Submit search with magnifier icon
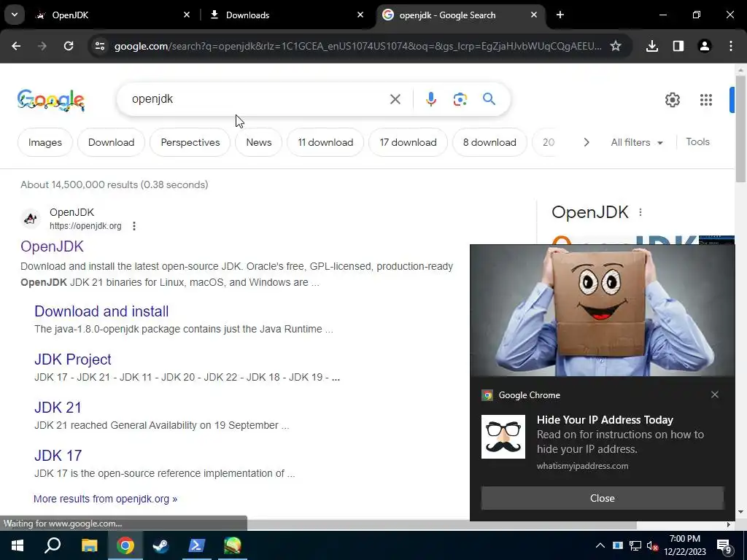The image size is (747, 560). pyautogui.click(x=489, y=99)
